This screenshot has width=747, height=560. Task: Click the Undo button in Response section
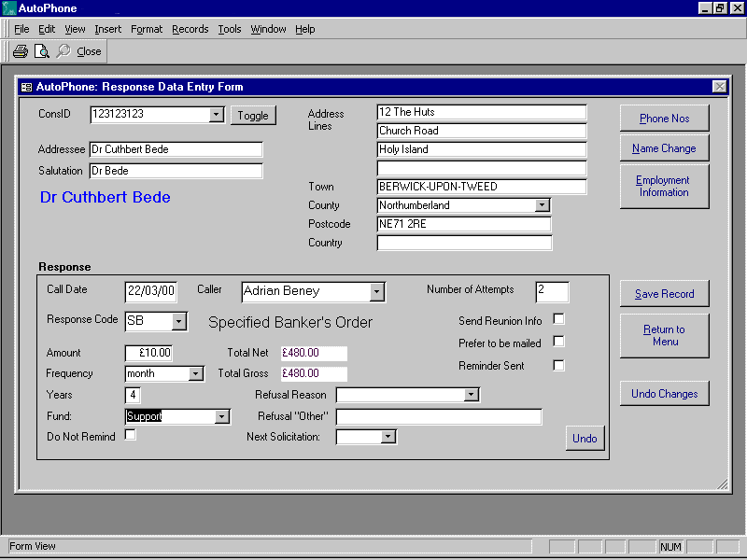(x=585, y=438)
